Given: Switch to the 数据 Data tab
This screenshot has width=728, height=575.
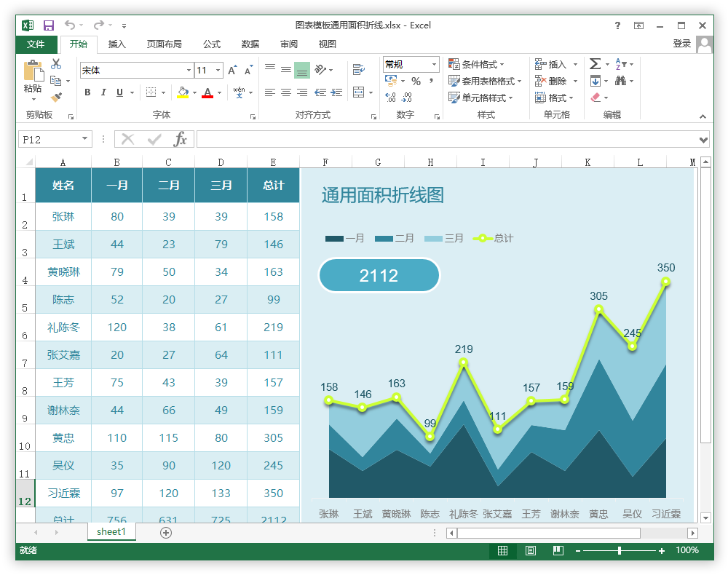Looking at the screenshot, I should [250, 44].
